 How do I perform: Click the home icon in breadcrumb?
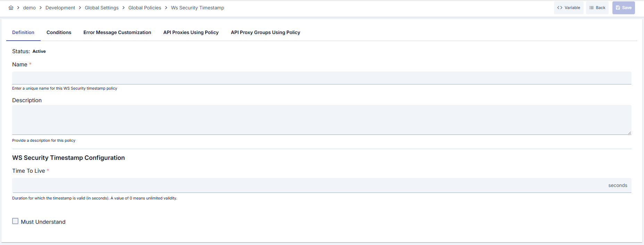click(x=11, y=8)
